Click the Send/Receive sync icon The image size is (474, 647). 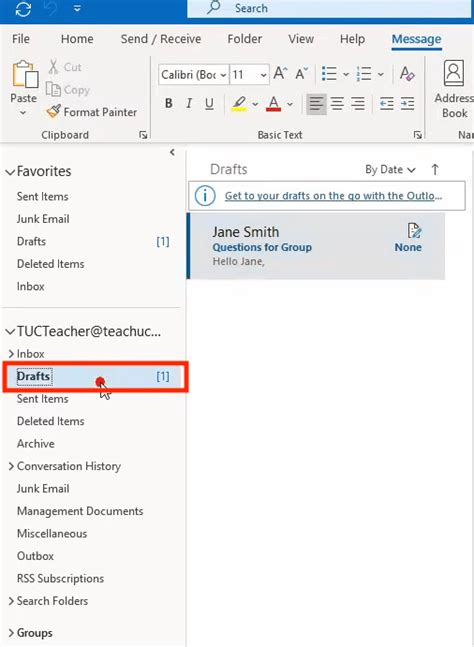coord(23,9)
